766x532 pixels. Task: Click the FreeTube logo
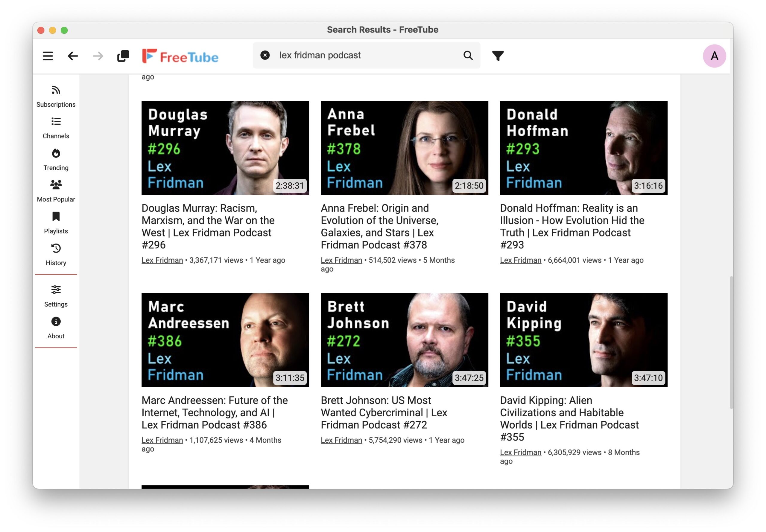pyautogui.click(x=180, y=56)
